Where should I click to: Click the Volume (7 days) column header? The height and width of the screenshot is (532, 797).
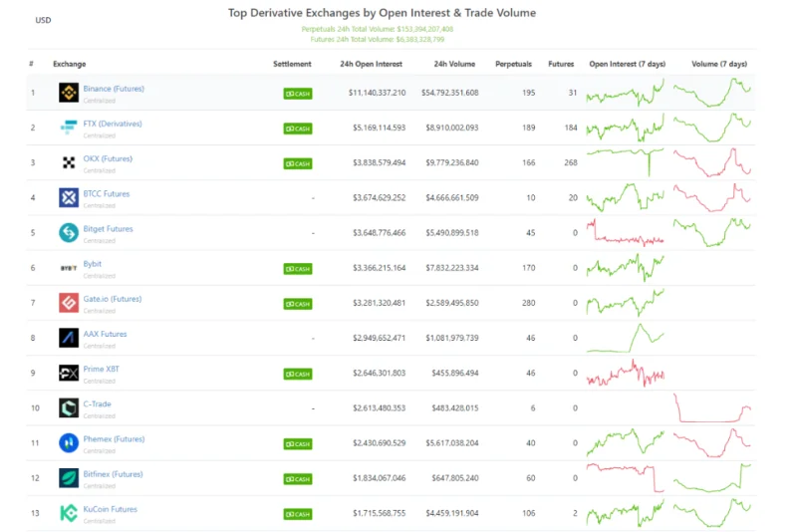(x=719, y=64)
